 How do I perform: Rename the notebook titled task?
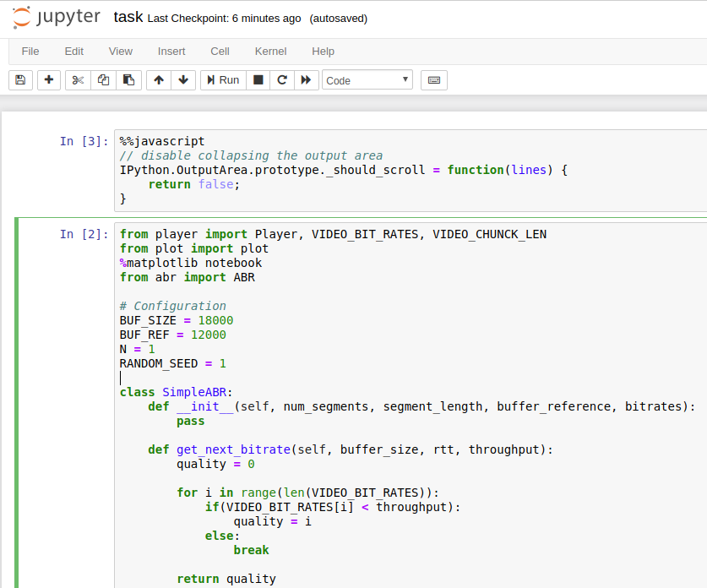[128, 17]
